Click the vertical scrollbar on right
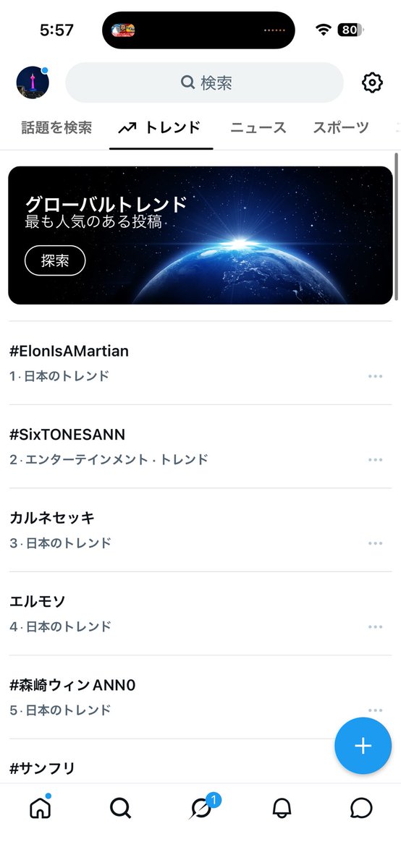Screen dimensions: 401x868 pyautogui.click(x=397, y=228)
